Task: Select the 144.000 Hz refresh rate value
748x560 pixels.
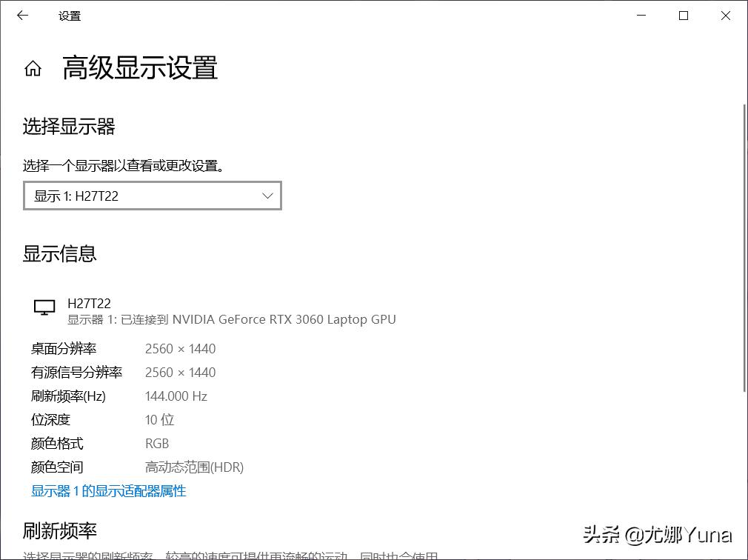Action: [x=176, y=396]
